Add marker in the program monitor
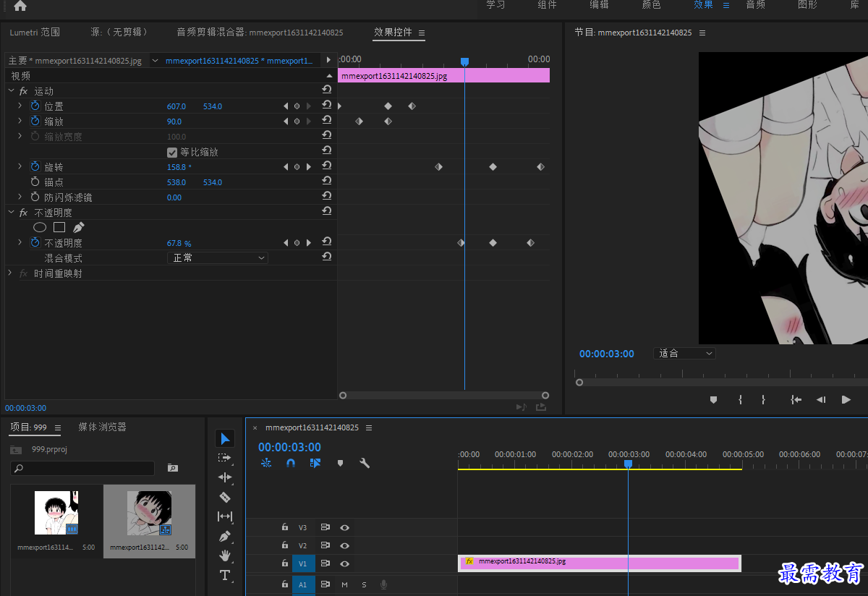Image resolution: width=868 pixels, height=596 pixels. tap(713, 399)
